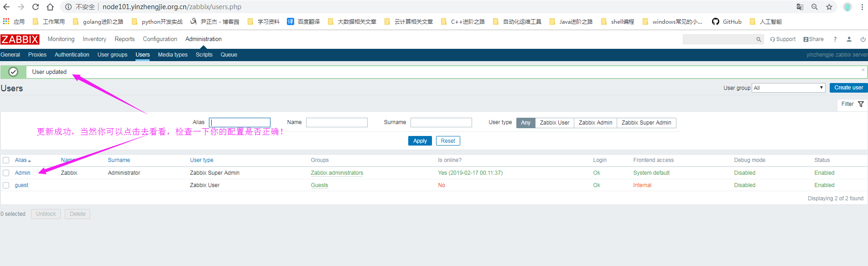Bookmark page with star icon
The height and width of the screenshot is (266, 868).
[829, 7]
